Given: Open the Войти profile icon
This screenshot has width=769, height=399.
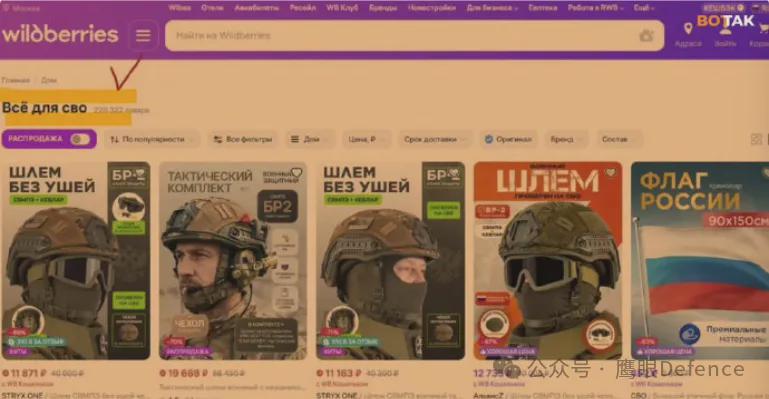Looking at the screenshot, I should pyautogui.click(x=725, y=28).
